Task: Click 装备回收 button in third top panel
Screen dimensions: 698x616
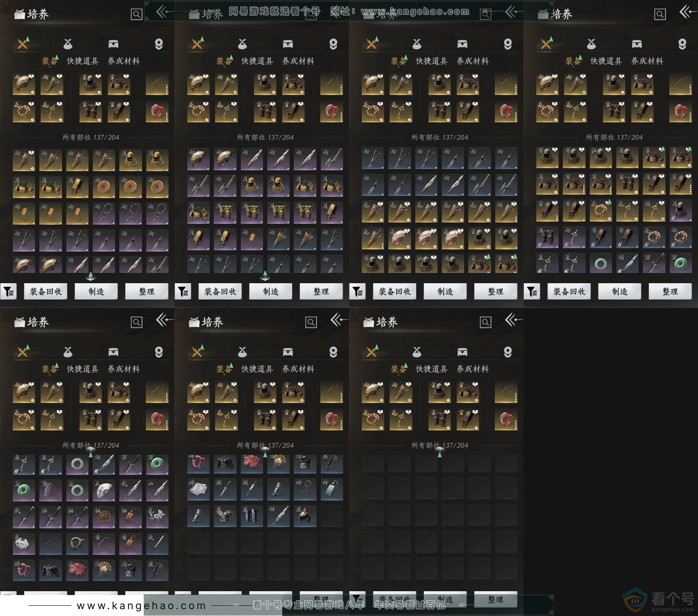Action: pos(395,291)
